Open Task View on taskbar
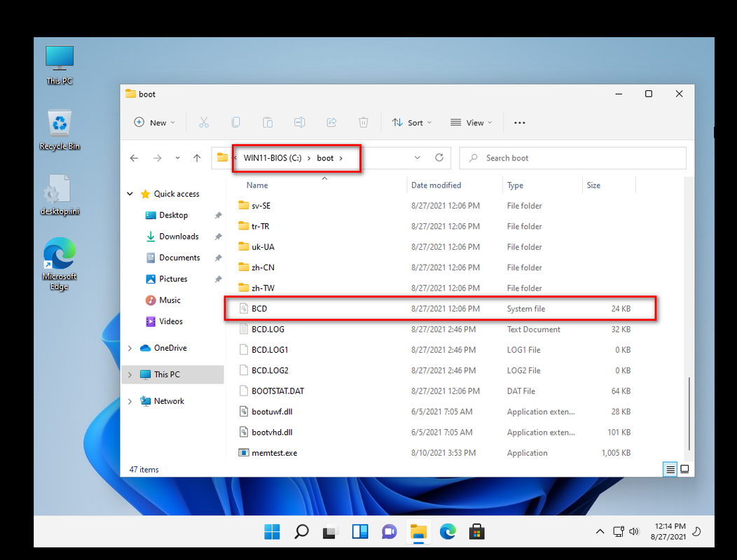Screen dimensions: 737x560 [331, 532]
